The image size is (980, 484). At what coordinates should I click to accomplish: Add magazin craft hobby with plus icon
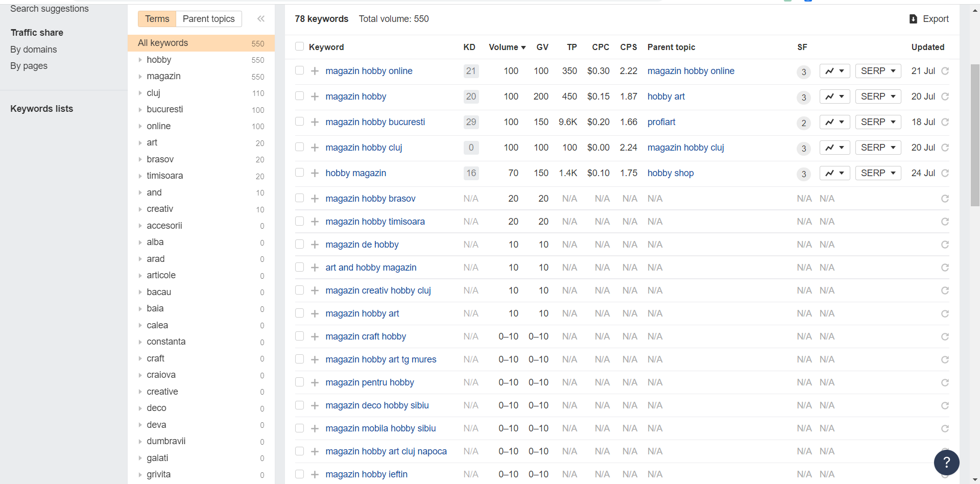pos(315,336)
